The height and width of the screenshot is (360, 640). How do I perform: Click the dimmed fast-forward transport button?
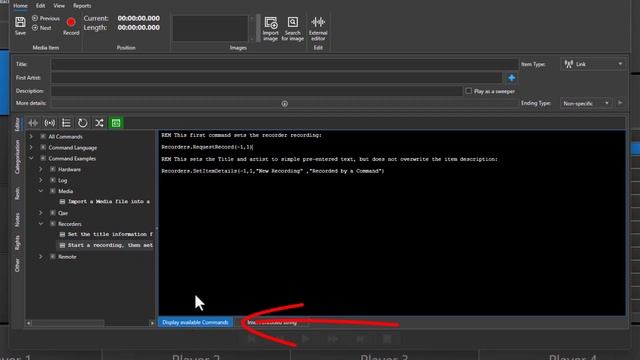tap(333, 339)
